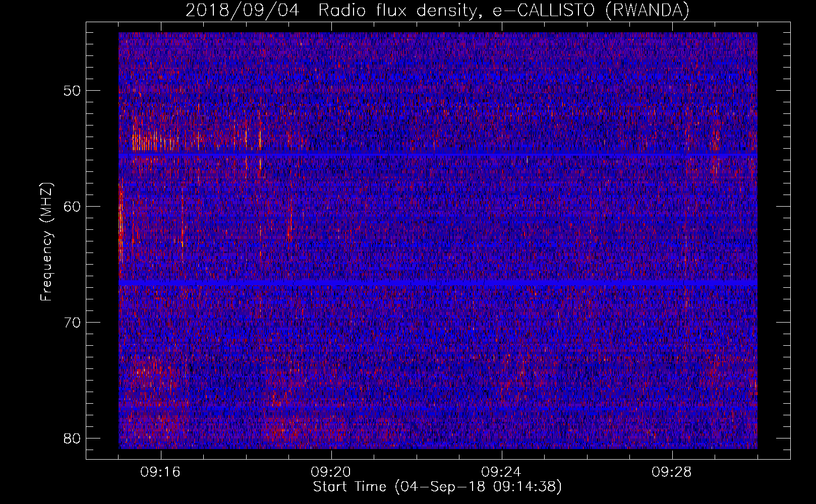Click the 09:24 time tick label

point(501,472)
